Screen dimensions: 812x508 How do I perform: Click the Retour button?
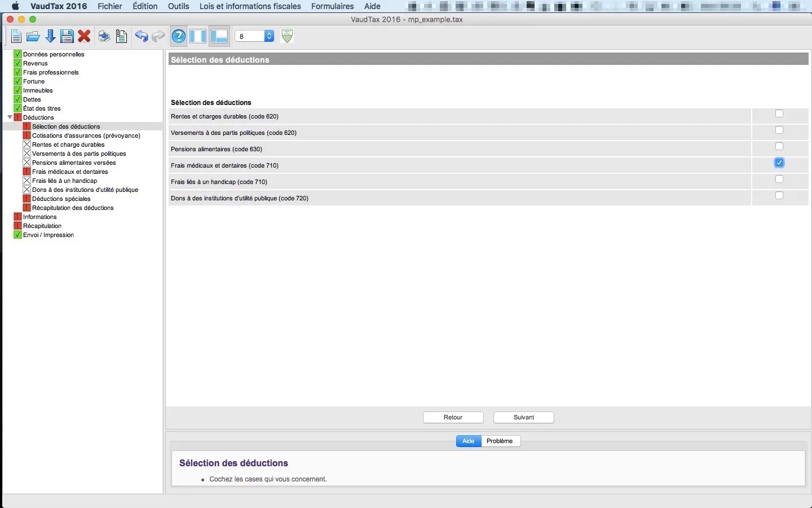tap(453, 417)
